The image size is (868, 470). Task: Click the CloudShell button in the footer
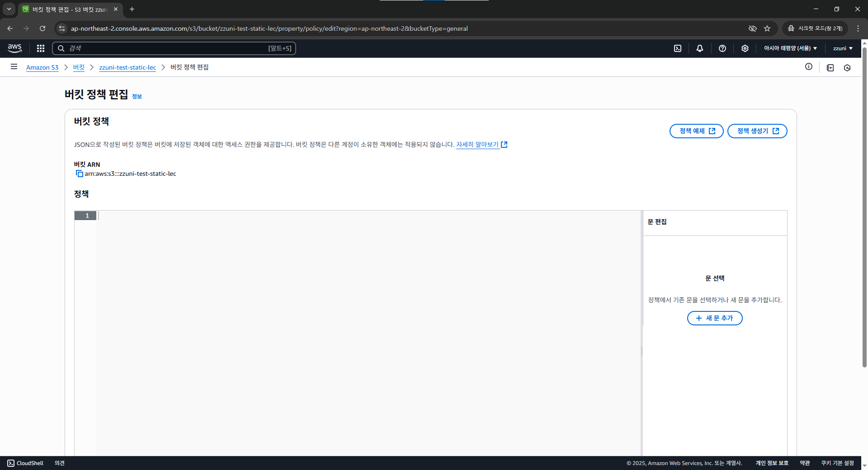(25, 463)
